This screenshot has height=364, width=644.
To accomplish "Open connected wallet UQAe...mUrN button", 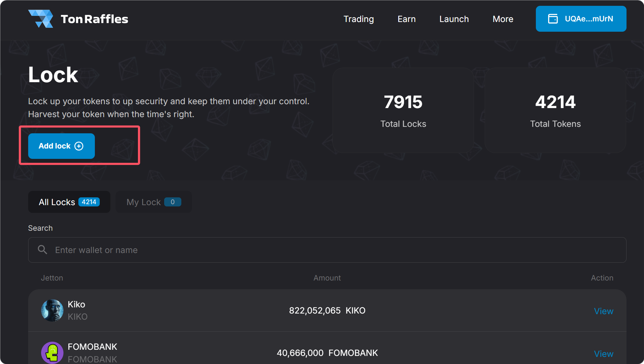I will 581,19.
